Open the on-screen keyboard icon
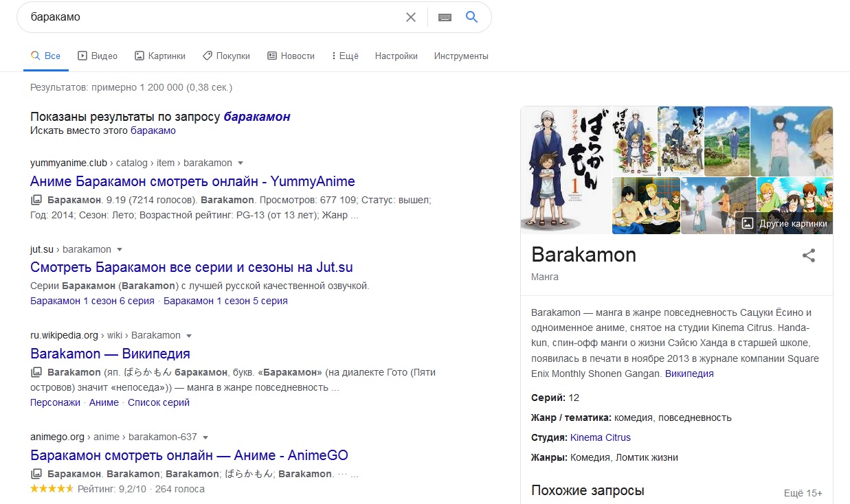This screenshot has height=504, width=850. point(445,17)
